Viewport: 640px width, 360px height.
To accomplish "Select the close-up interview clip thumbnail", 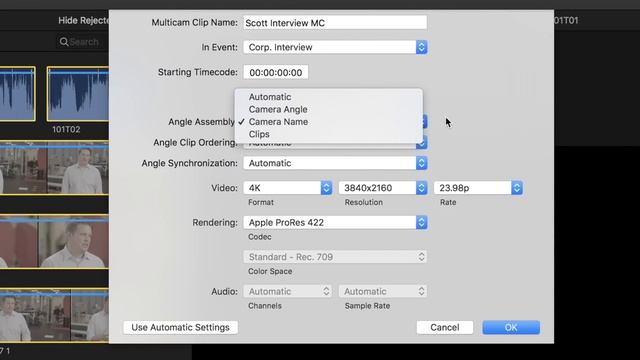I will click(55, 241).
